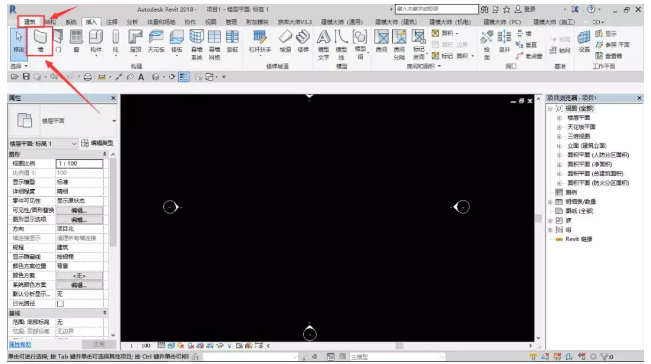Open the Annotate (注释) ribbon tab

tap(112, 22)
